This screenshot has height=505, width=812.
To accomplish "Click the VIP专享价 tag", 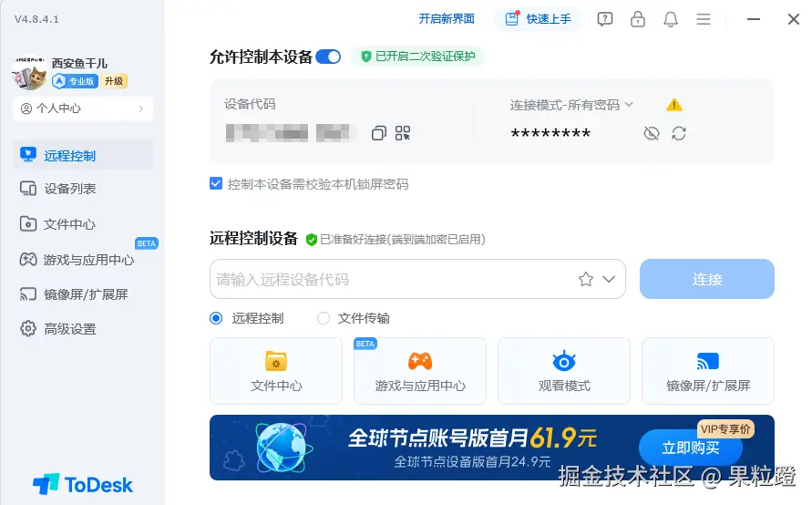I will (x=725, y=428).
